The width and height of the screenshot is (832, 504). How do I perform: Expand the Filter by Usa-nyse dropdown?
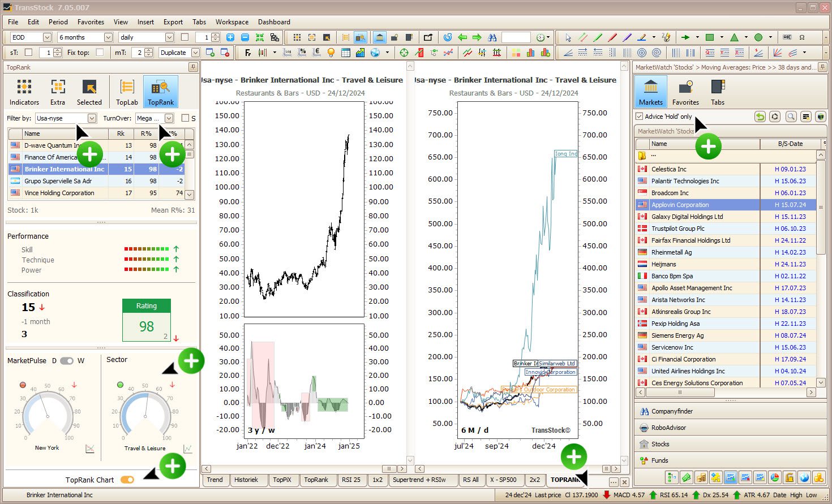tap(92, 118)
